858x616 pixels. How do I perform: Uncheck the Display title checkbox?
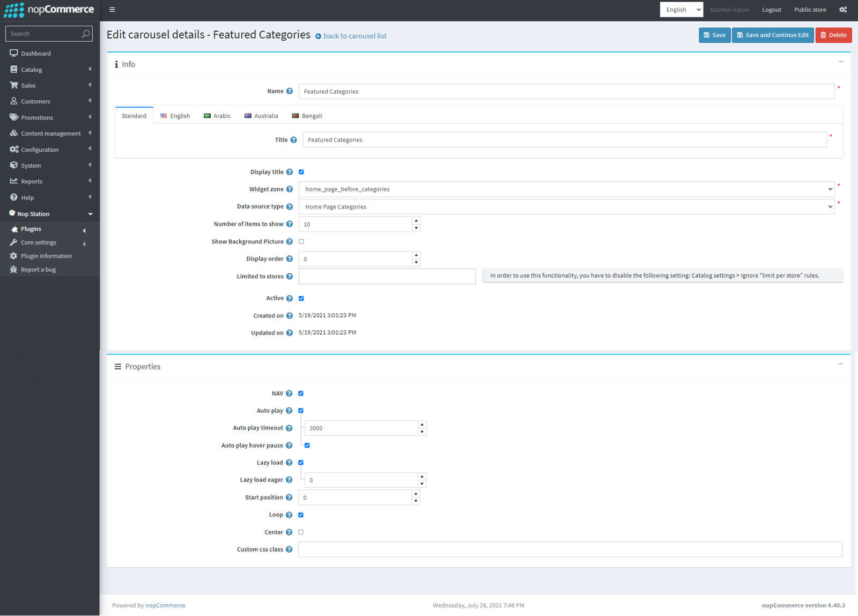[301, 172]
